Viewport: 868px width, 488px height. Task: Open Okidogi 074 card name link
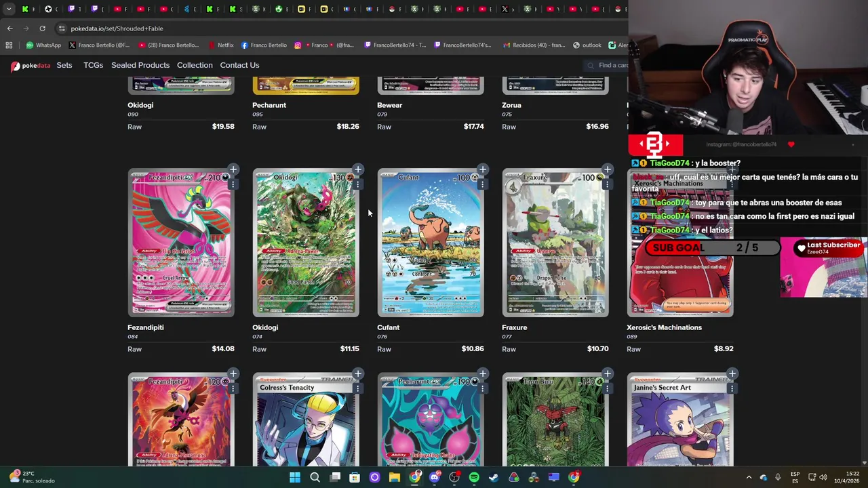pyautogui.click(x=265, y=327)
